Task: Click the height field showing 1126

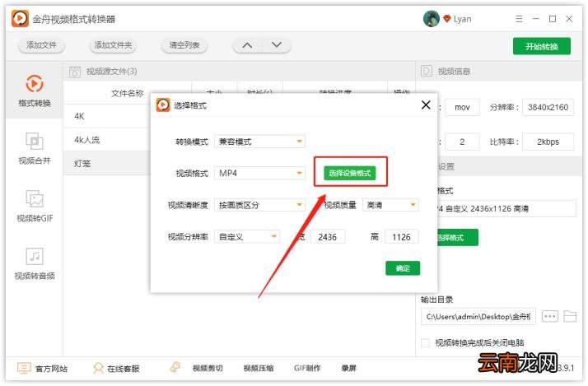Action: point(401,237)
